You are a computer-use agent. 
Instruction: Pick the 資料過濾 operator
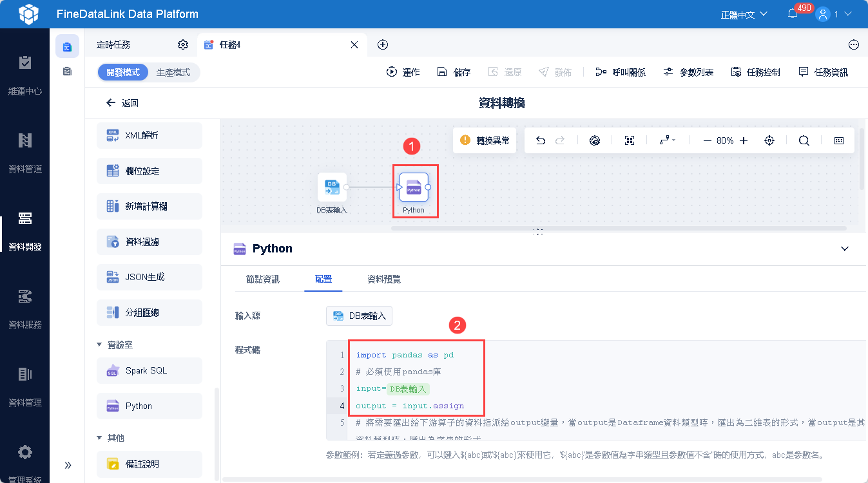click(149, 242)
